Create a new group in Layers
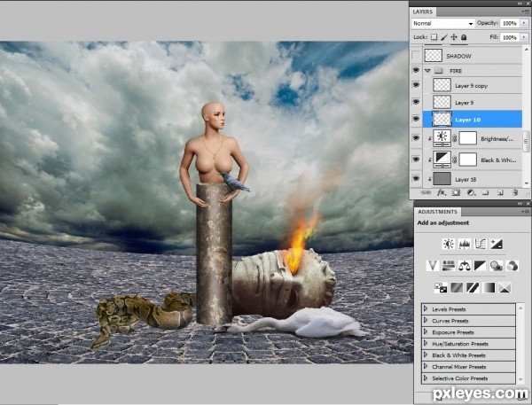This screenshot has width=532, height=405. point(486,192)
